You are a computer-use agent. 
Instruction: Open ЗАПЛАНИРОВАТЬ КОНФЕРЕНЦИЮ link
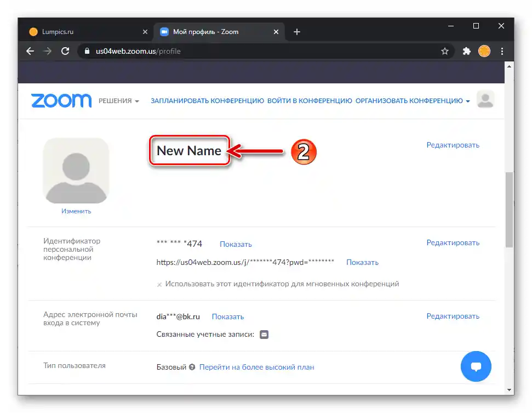pos(207,101)
